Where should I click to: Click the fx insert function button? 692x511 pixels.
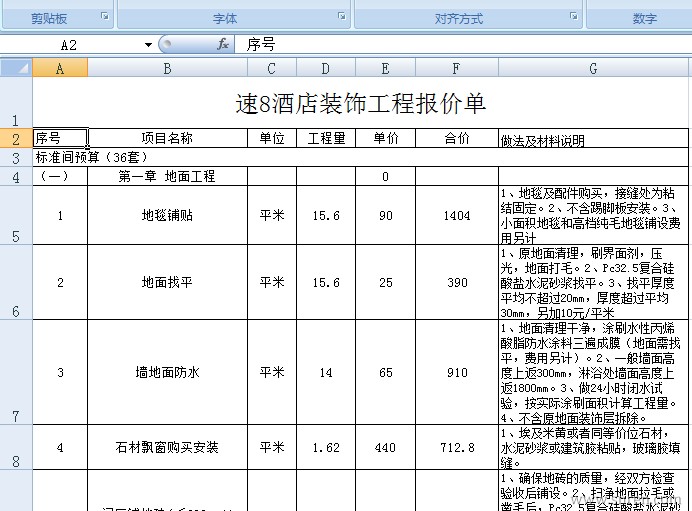223,44
